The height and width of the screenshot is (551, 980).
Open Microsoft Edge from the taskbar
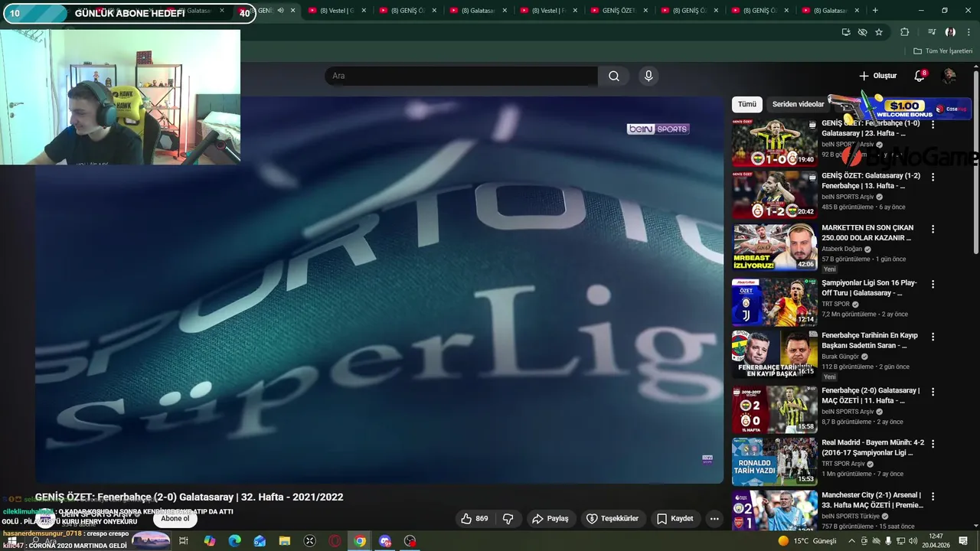(235, 541)
